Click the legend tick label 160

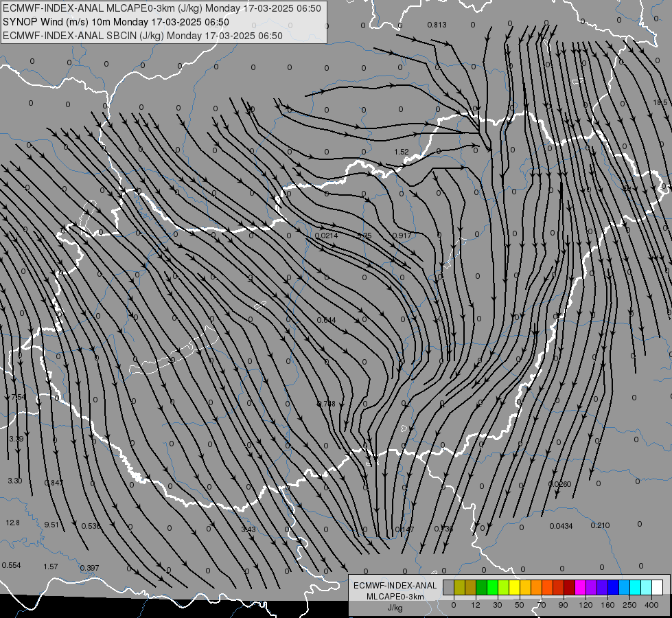(x=607, y=605)
